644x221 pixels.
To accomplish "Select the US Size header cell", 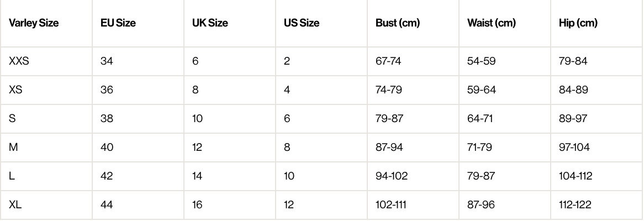I will pos(302,23).
